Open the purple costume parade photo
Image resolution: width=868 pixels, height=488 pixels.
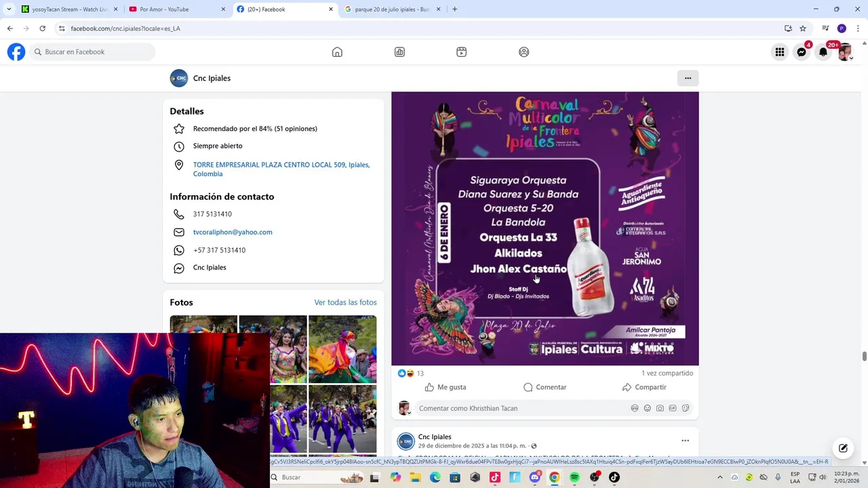342,419
